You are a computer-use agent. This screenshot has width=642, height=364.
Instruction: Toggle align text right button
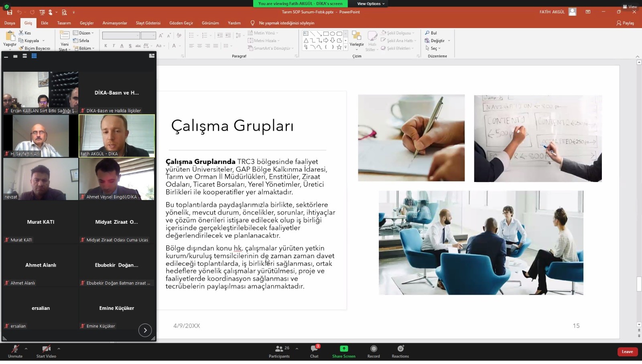point(207,46)
